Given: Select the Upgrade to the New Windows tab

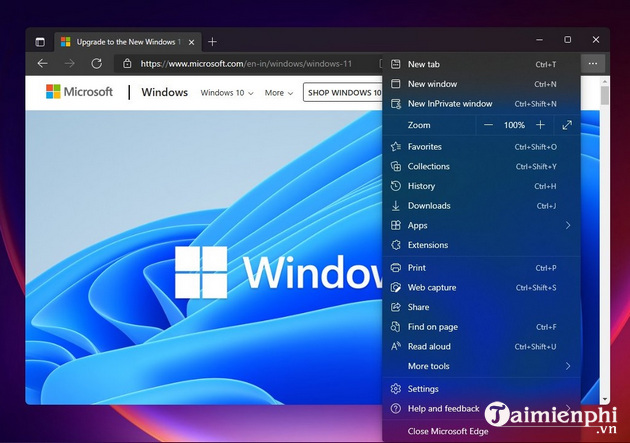Looking at the screenshot, I should point(128,42).
